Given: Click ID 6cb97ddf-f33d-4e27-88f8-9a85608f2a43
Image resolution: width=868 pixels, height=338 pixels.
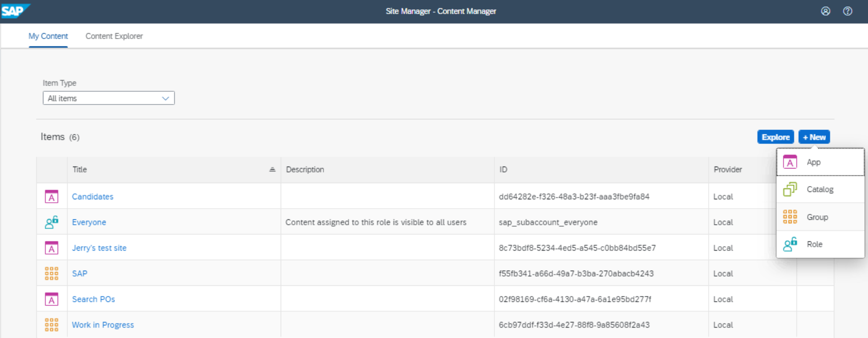Looking at the screenshot, I should (574, 325).
